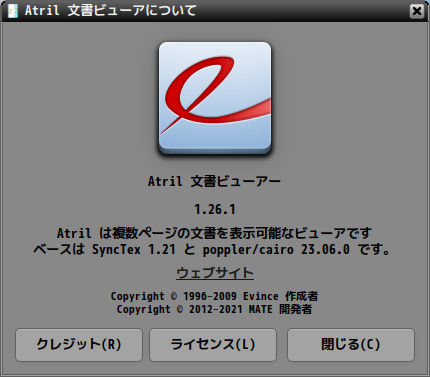Click the クレジット(R) credits button
Viewport: 430px width, 377px height.
pyautogui.click(x=79, y=345)
